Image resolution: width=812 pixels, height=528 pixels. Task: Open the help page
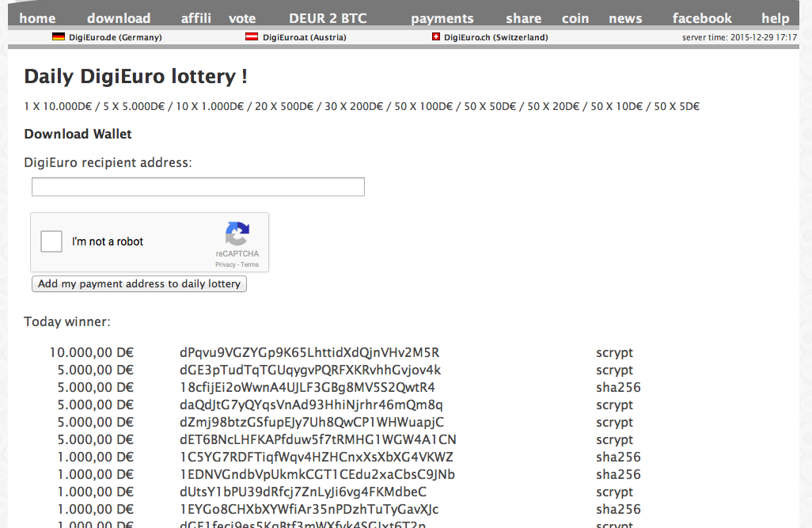(x=776, y=18)
